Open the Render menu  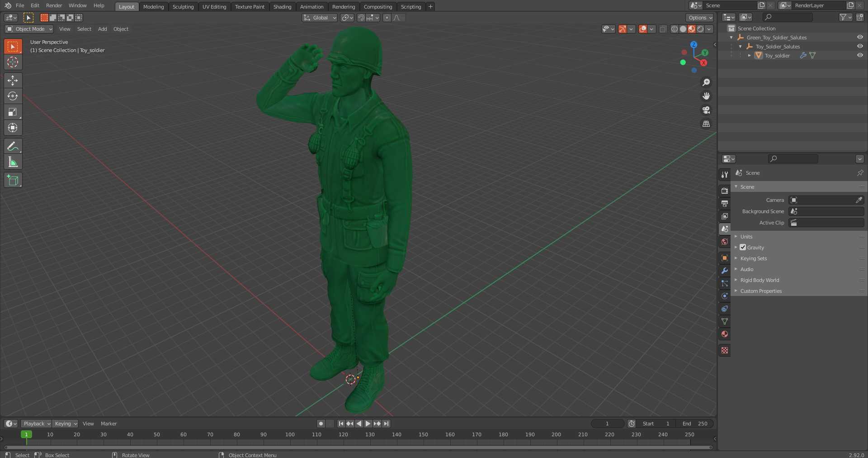[x=54, y=5]
